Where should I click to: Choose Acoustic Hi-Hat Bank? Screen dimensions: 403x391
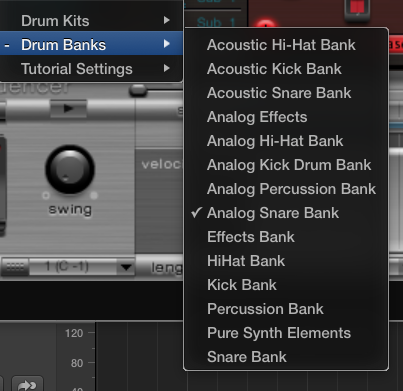(286, 45)
